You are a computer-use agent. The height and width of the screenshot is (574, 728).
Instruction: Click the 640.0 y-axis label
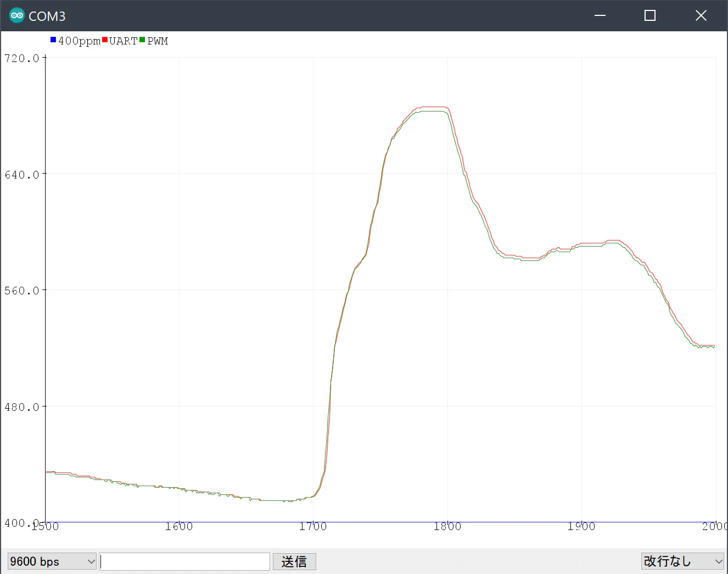point(22,175)
